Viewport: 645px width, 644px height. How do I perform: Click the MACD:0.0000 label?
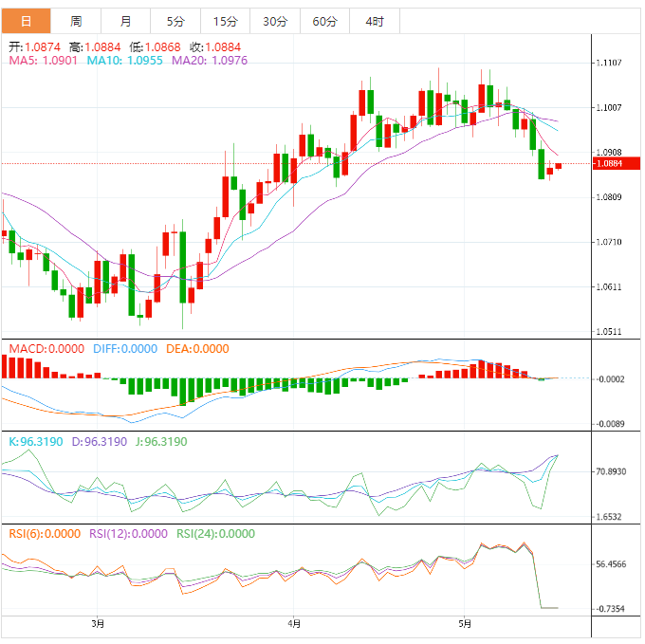tap(46, 349)
